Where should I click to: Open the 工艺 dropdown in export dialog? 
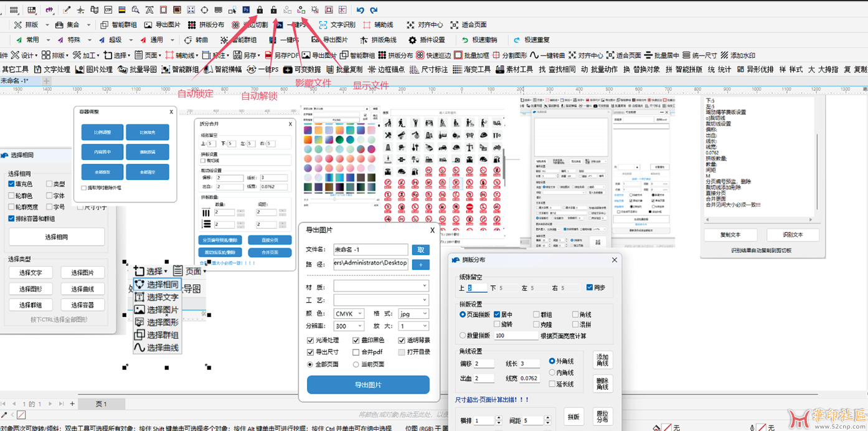point(381,300)
